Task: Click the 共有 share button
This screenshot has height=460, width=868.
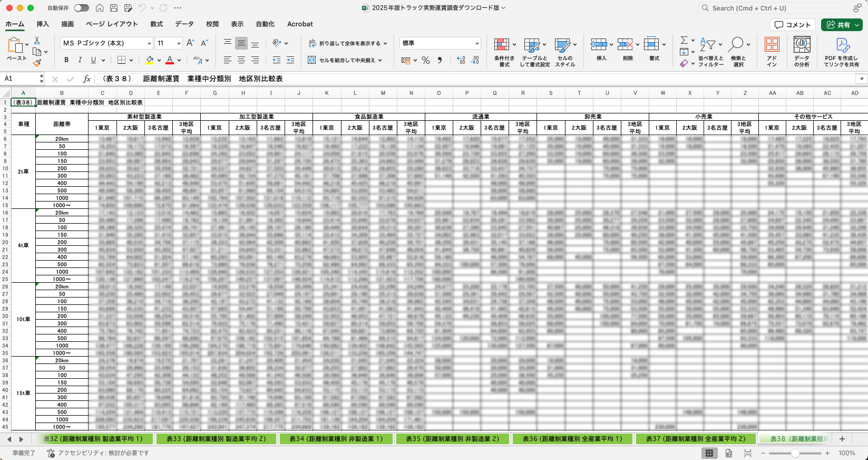Action: [x=841, y=25]
